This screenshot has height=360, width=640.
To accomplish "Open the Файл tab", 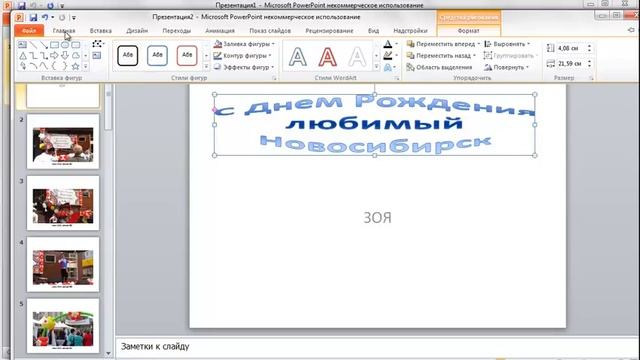I will click(29, 31).
